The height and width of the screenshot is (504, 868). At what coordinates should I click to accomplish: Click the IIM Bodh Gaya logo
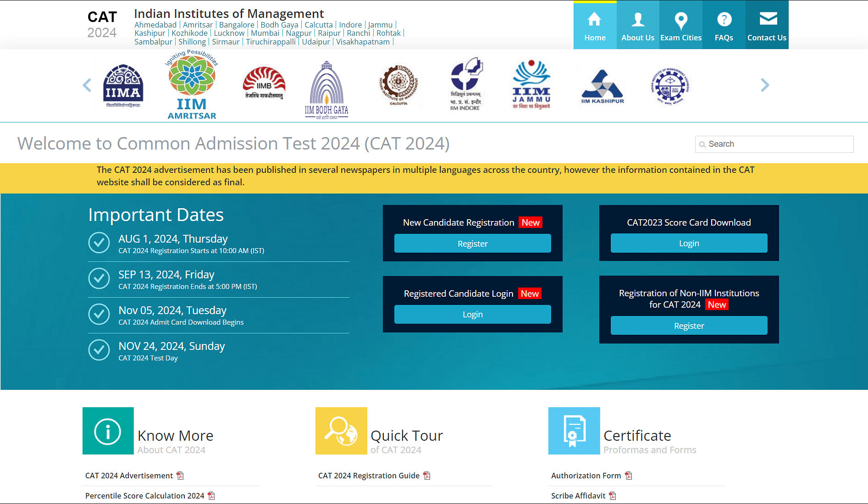pyautogui.click(x=326, y=90)
